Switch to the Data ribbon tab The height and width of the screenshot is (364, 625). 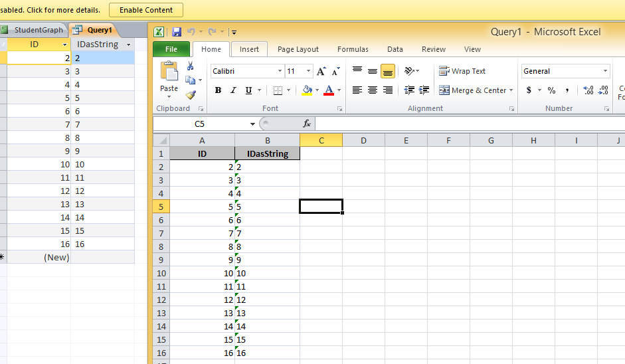pyautogui.click(x=395, y=49)
